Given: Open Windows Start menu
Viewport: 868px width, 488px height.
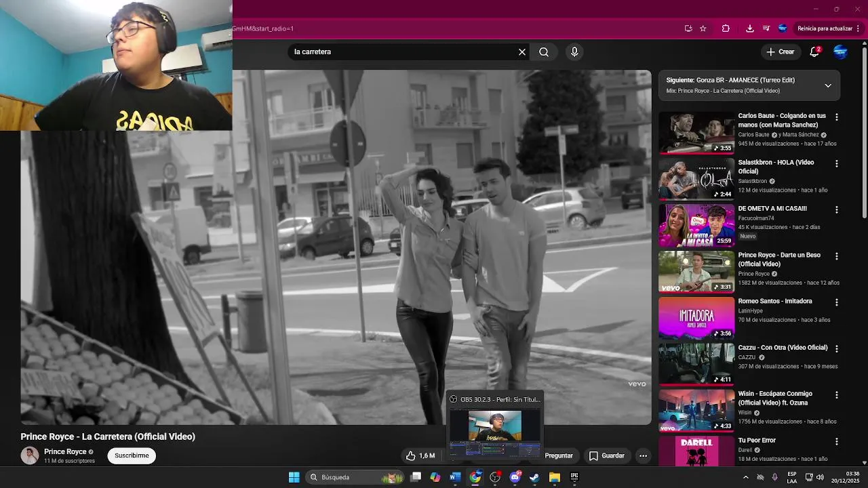Looking at the screenshot, I should 294,477.
